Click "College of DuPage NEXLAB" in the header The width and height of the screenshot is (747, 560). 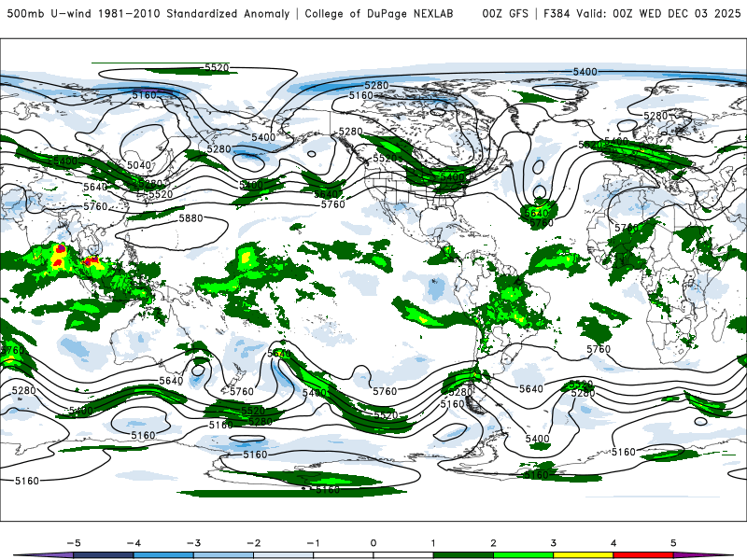pyautogui.click(x=379, y=14)
